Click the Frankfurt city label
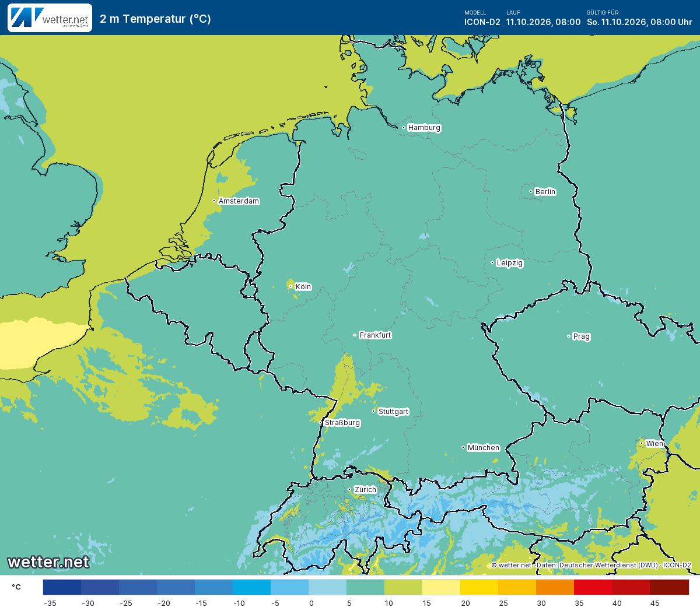This screenshot has height=614, width=700. click(375, 335)
